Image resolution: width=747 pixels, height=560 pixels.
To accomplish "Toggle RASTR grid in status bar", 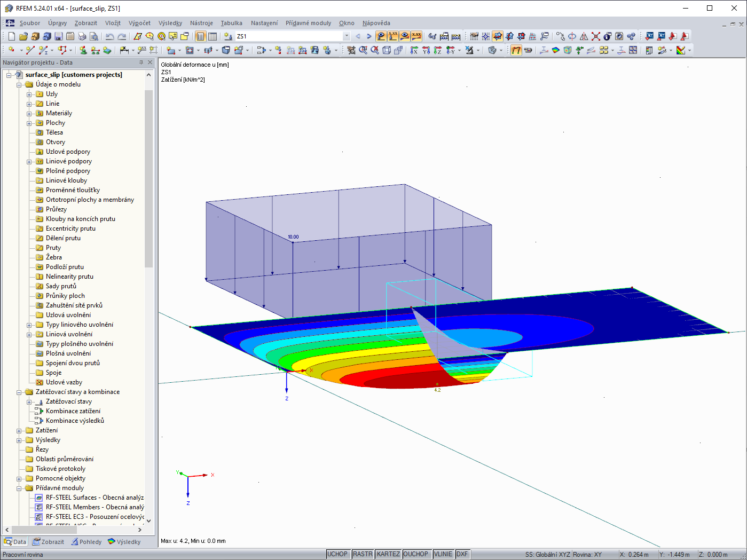I will point(363,554).
